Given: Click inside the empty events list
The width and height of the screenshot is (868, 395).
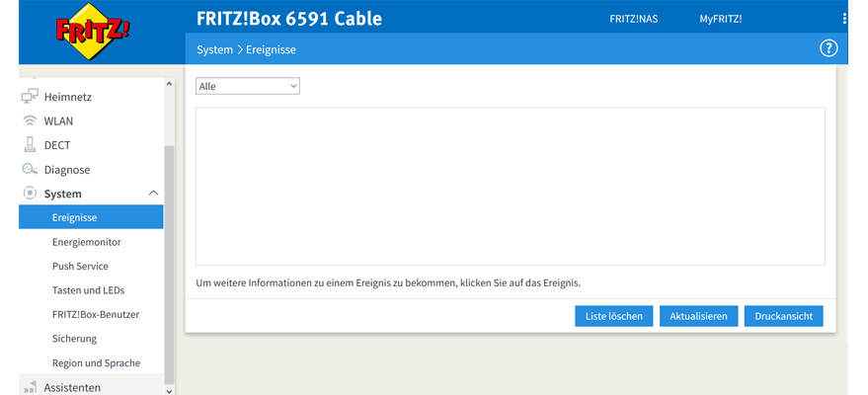Looking at the screenshot, I should pyautogui.click(x=510, y=186).
